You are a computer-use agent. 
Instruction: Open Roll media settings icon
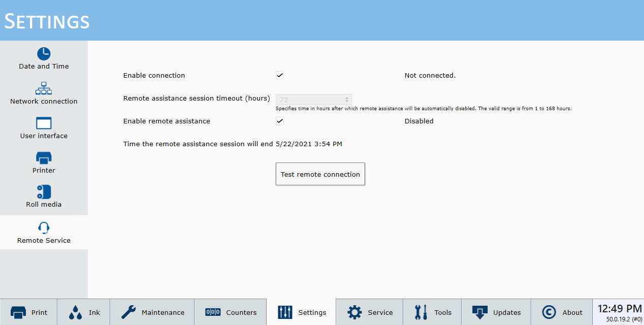[44, 192]
